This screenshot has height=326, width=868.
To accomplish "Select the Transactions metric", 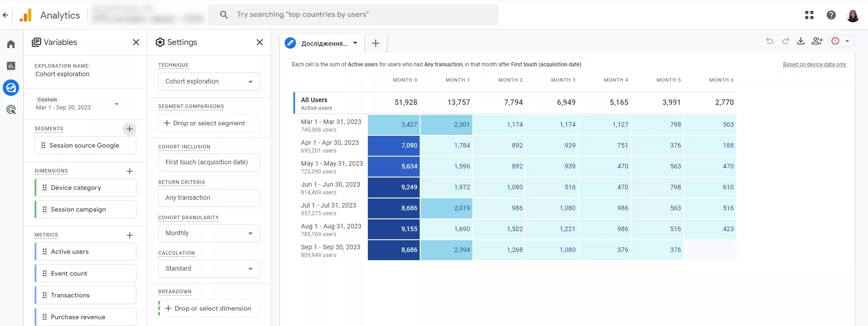I will pyautogui.click(x=85, y=295).
